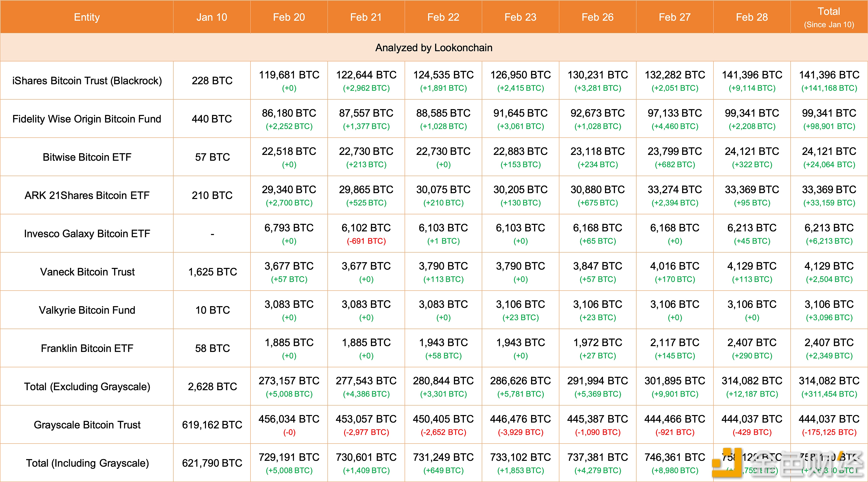Select ARK Jan 10 value 210 BTC

click(212, 195)
